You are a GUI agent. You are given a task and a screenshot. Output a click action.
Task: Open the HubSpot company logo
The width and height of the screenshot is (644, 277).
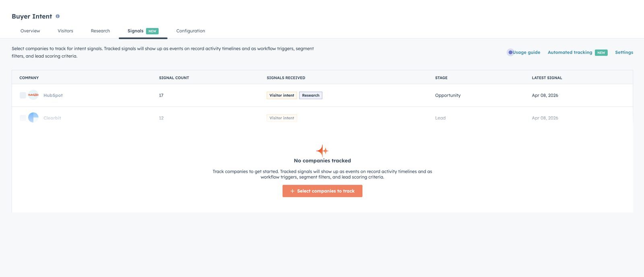(x=33, y=95)
